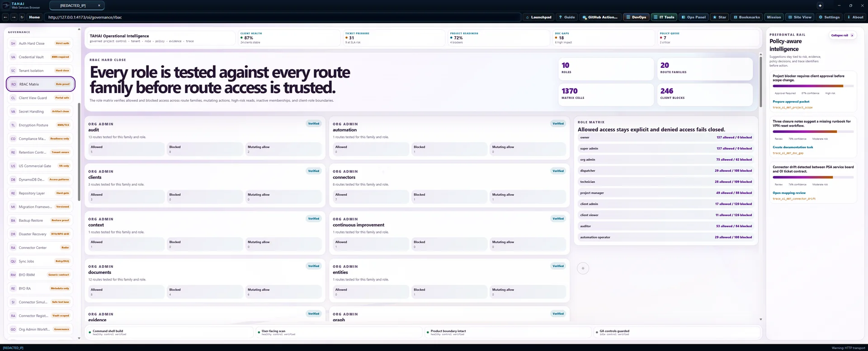Select Tenant Isolation in the governance sidebar

click(40, 70)
